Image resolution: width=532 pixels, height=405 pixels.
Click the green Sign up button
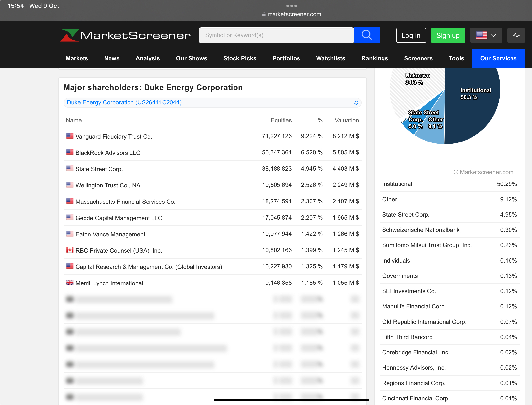448,35
